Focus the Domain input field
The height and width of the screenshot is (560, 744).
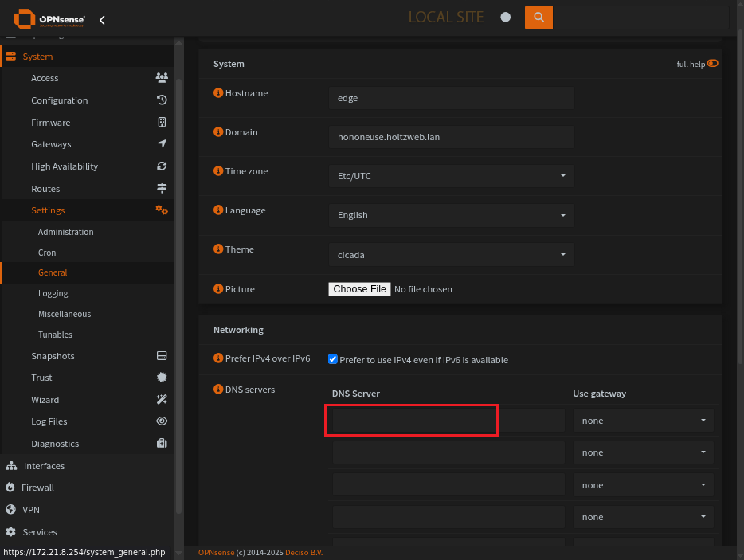[x=451, y=137]
